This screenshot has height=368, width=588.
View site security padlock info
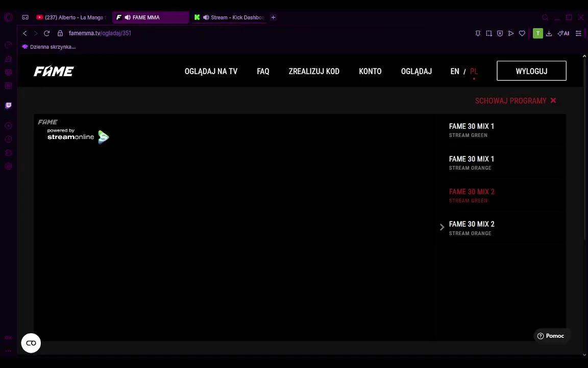[x=60, y=33]
